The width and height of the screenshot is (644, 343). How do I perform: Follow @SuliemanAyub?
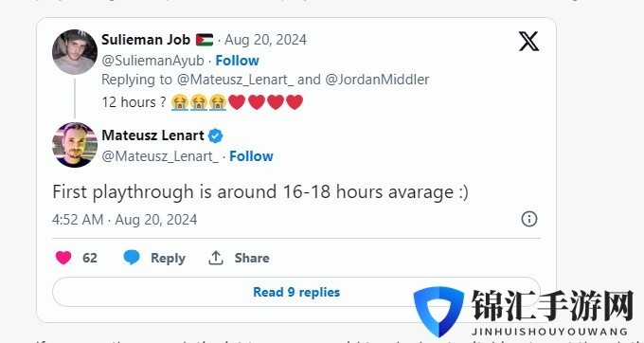pyautogui.click(x=238, y=61)
